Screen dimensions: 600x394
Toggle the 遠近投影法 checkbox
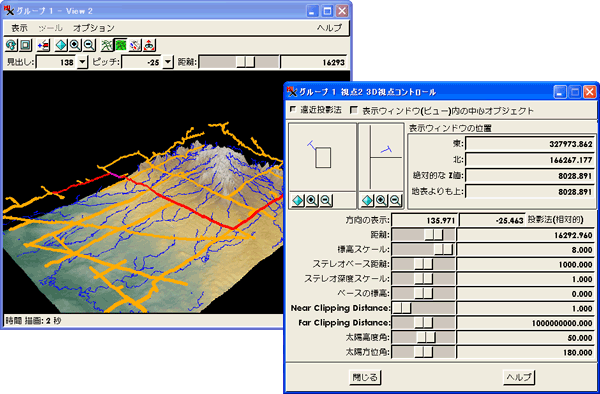(293, 110)
